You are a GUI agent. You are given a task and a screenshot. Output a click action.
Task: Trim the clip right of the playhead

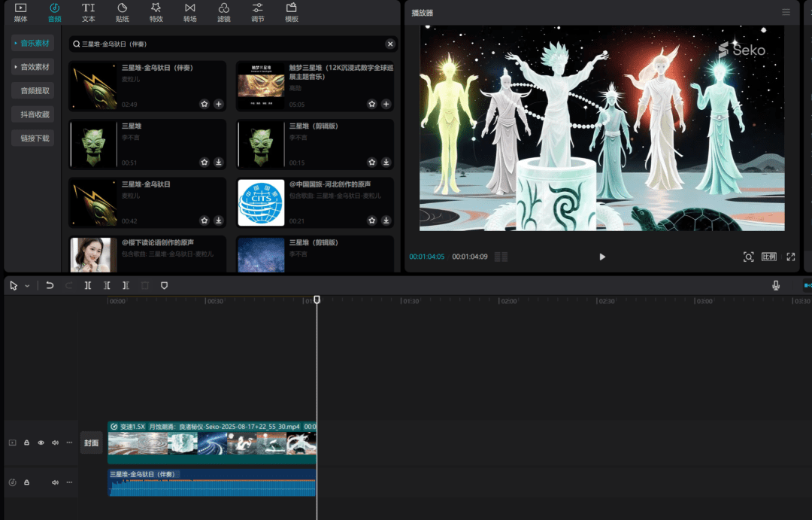click(126, 286)
